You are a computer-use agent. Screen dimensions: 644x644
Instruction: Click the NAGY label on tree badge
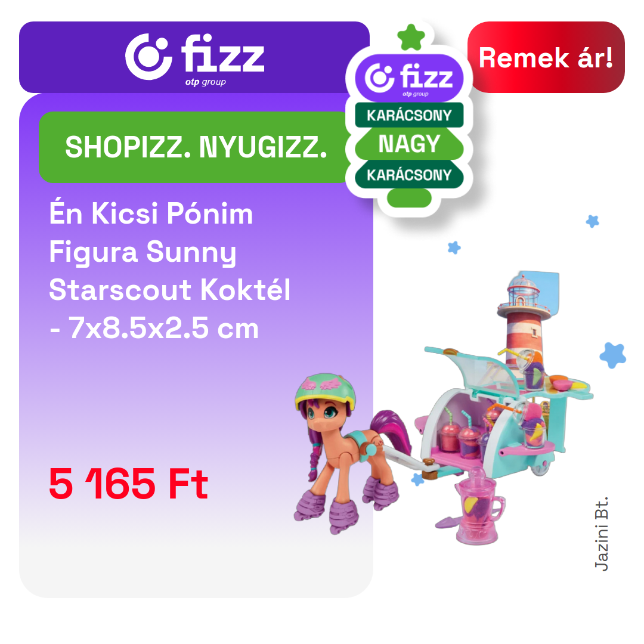click(x=409, y=144)
